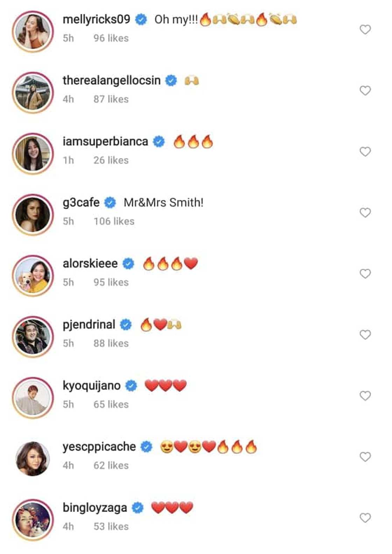Image resolution: width=392 pixels, height=554 pixels.
Task: Like the mellyricks09 comment with heart icon
Action: click(x=365, y=30)
